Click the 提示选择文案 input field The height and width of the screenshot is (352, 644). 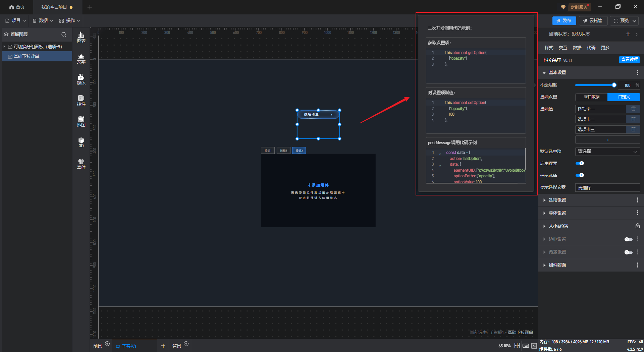pyautogui.click(x=607, y=188)
